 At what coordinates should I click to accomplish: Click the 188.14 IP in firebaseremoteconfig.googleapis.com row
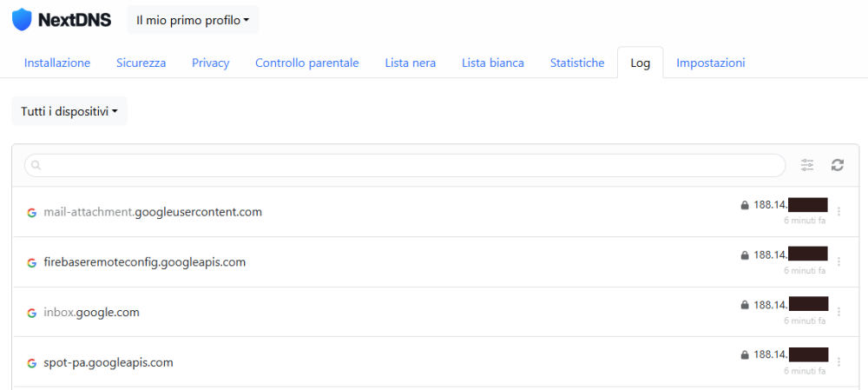[x=771, y=254]
